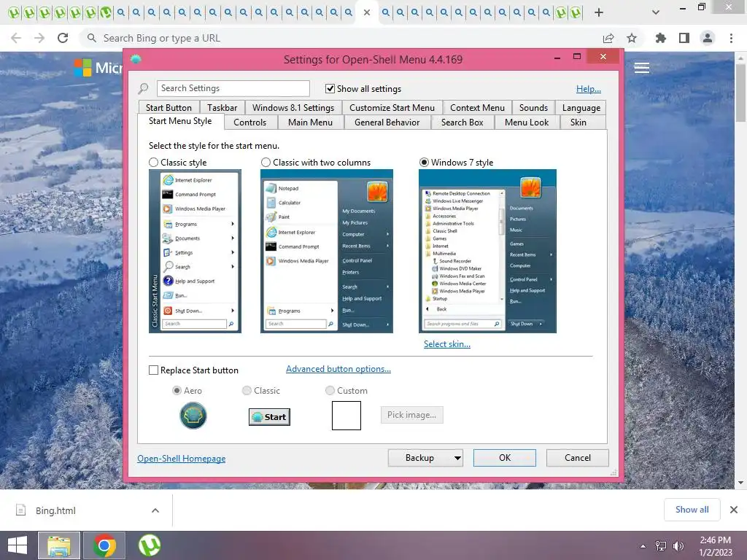Open the browser extensions puzzle icon
Image resolution: width=747 pixels, height=560 pixels.
661,38
